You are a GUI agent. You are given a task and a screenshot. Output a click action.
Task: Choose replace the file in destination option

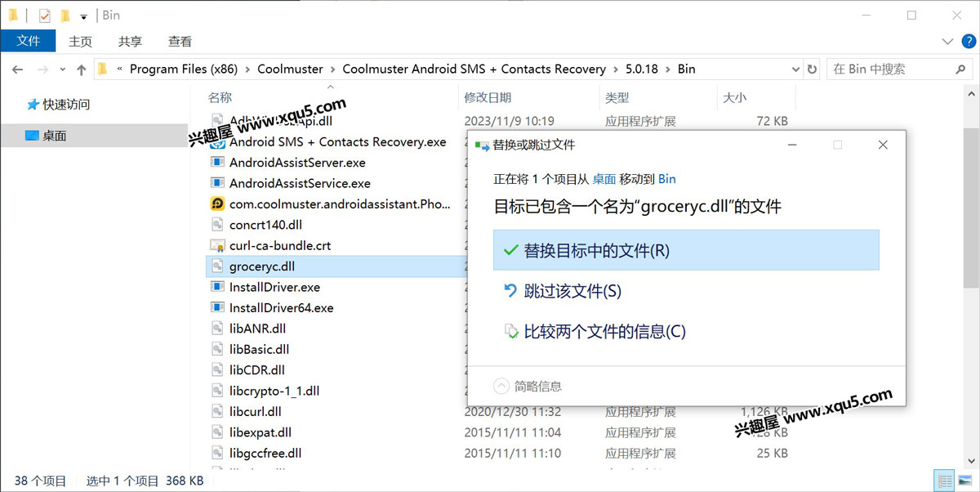686,250
